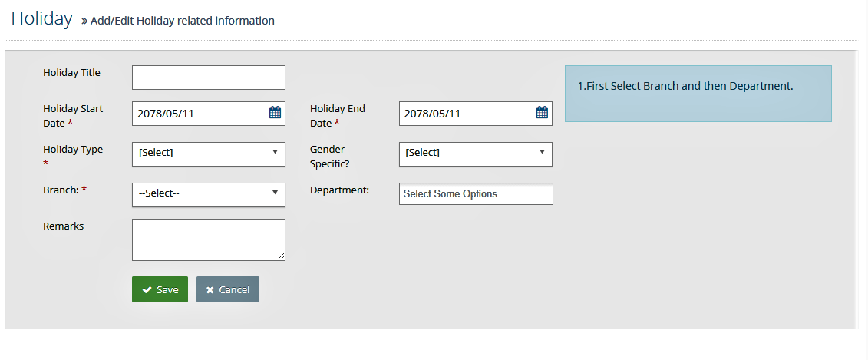Open the Department multi-select options box
This screenshot has height=360, width=868.
click(476, 194)
